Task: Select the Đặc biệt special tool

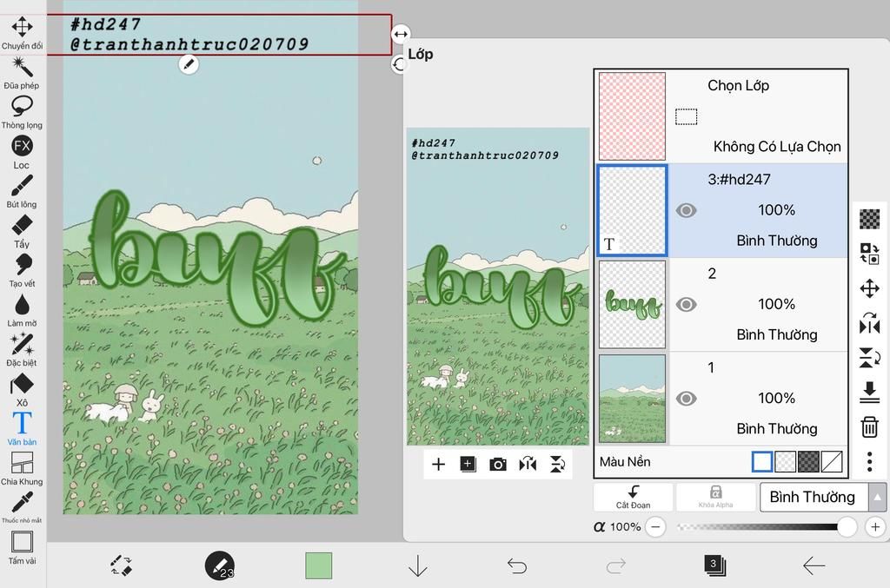Action: point(22,350)
